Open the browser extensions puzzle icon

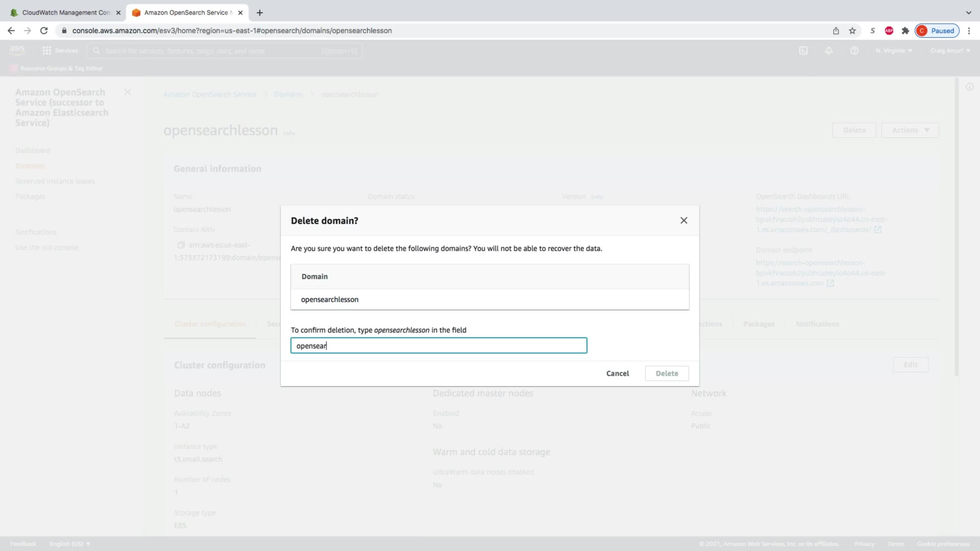click(x=905, y=31)
